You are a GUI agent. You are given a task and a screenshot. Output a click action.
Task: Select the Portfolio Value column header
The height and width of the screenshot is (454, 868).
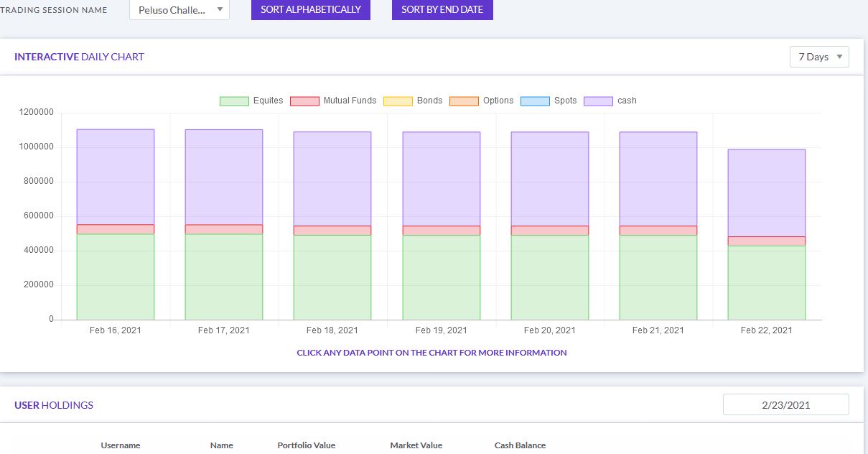pos(306,445)
